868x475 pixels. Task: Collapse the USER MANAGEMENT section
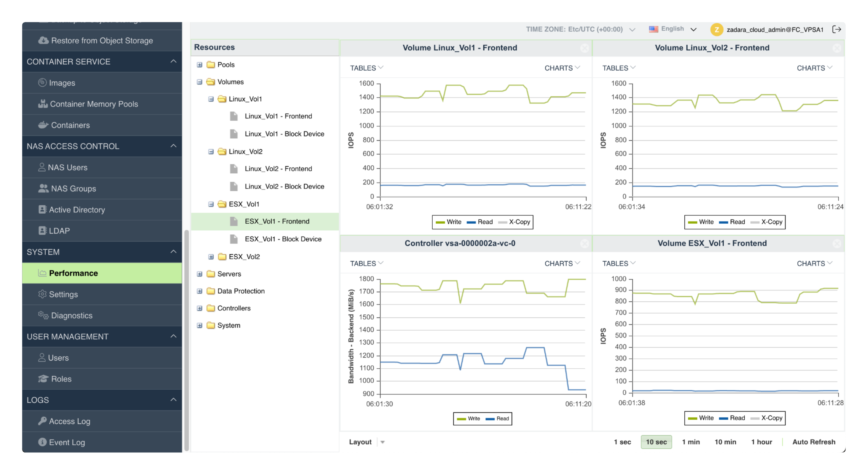pyautogui.click(x=173, y=336)
